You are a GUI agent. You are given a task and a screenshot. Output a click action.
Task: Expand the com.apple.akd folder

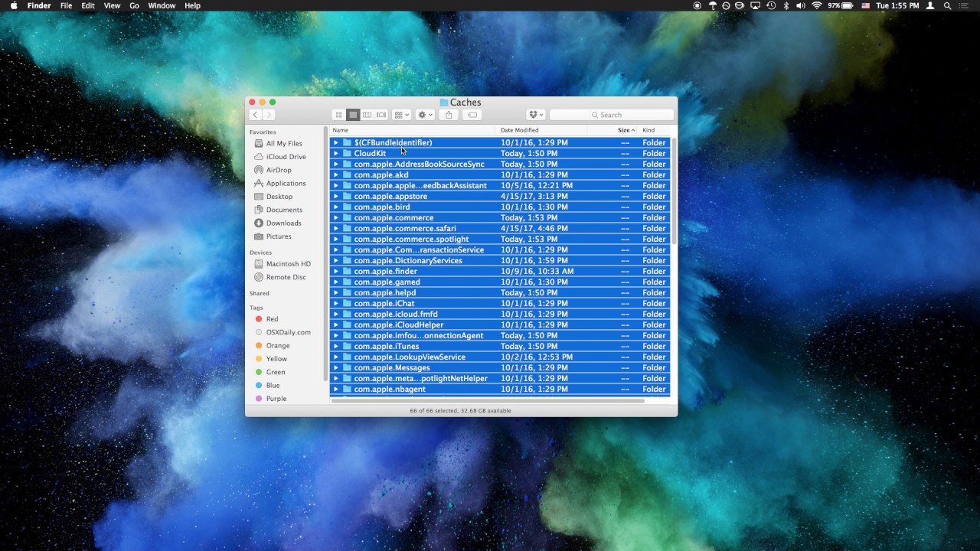coord(335,175)
